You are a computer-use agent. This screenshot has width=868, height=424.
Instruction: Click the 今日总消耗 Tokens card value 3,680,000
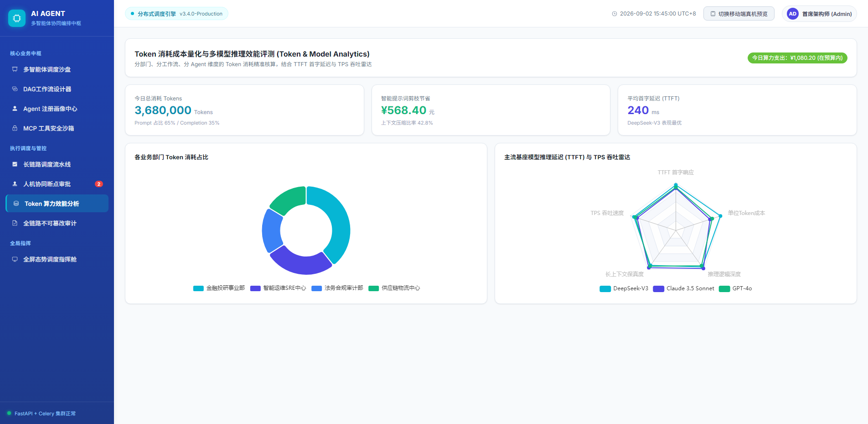(x=163, y=110)
